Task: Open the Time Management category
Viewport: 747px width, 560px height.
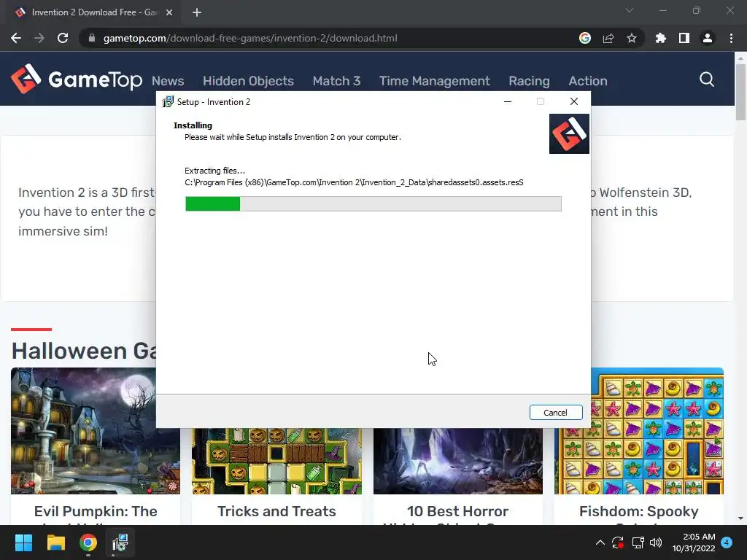Action: coord(435,81)
